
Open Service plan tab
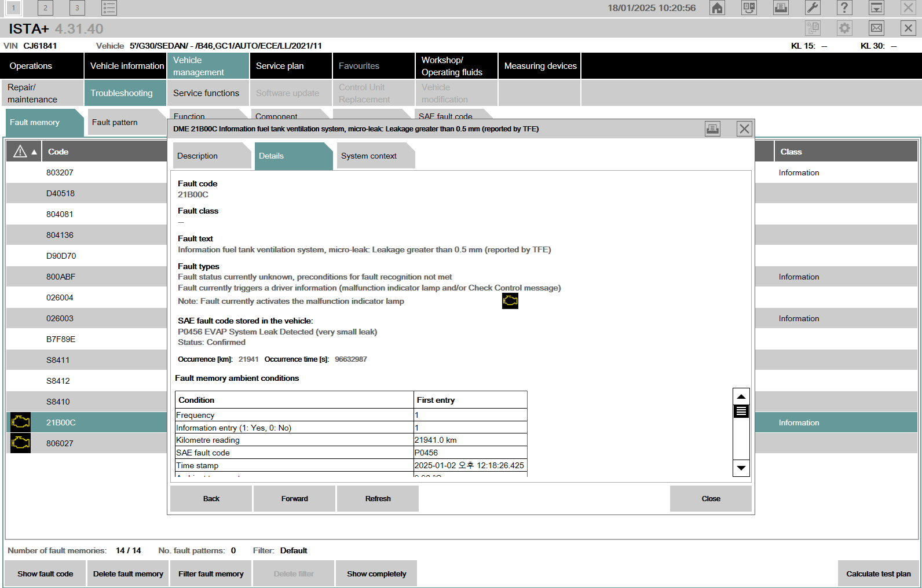click(x=291, y=66)
